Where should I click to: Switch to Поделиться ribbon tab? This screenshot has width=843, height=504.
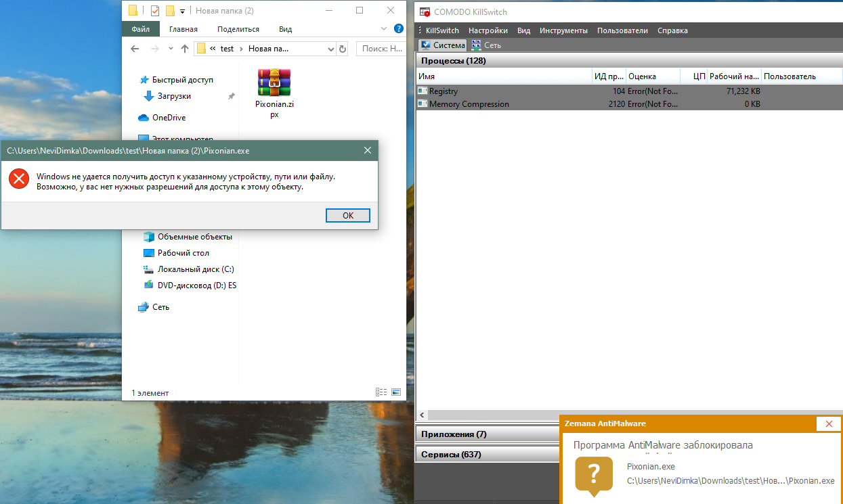pos(238,29)
